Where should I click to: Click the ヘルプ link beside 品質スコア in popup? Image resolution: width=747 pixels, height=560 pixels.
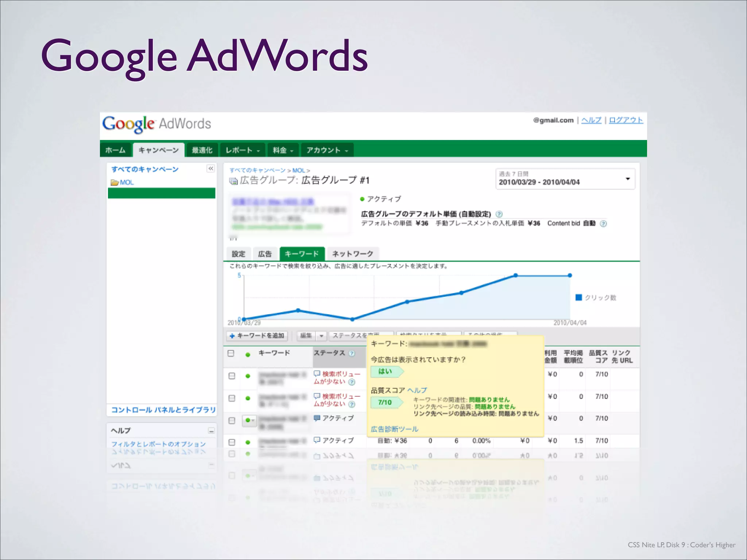click(x=417, y=390)
